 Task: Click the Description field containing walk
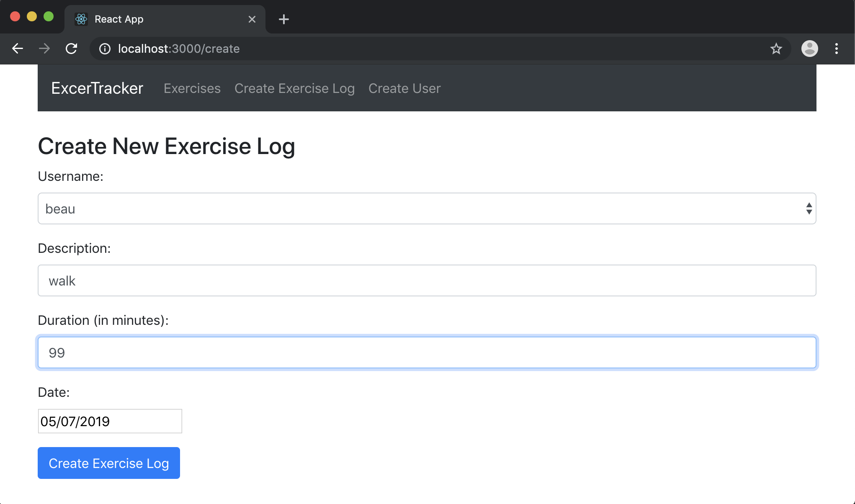click(x=427, y=280)
